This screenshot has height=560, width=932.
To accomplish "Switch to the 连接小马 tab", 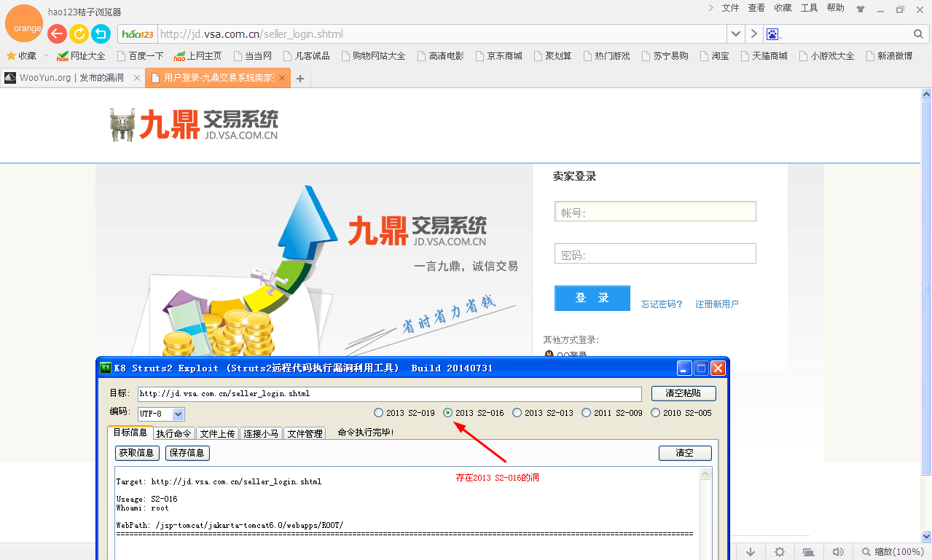I will point(261,433).
